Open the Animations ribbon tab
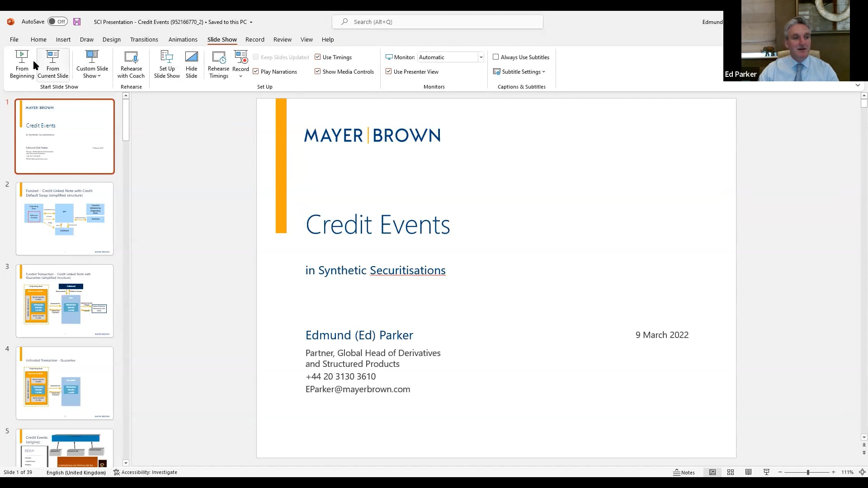The height and width of the screenshot is (488, 868). pos(183,39)
